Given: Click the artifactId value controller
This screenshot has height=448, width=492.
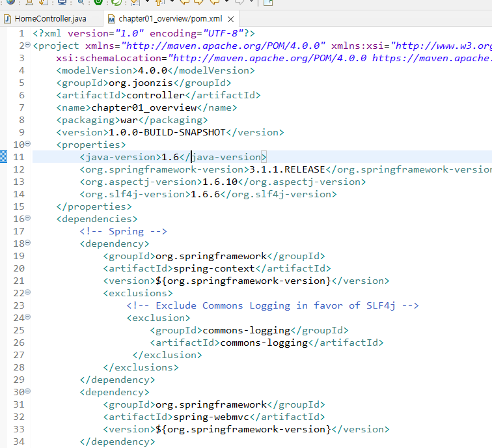Looking at the screenshot, I should pyautogui.click(x=156, y=95).
